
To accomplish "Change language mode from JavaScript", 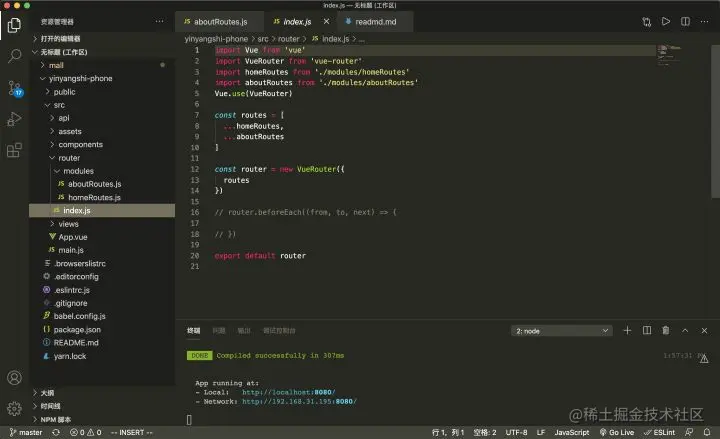I will pyautogui.click(x=572, y=433).
